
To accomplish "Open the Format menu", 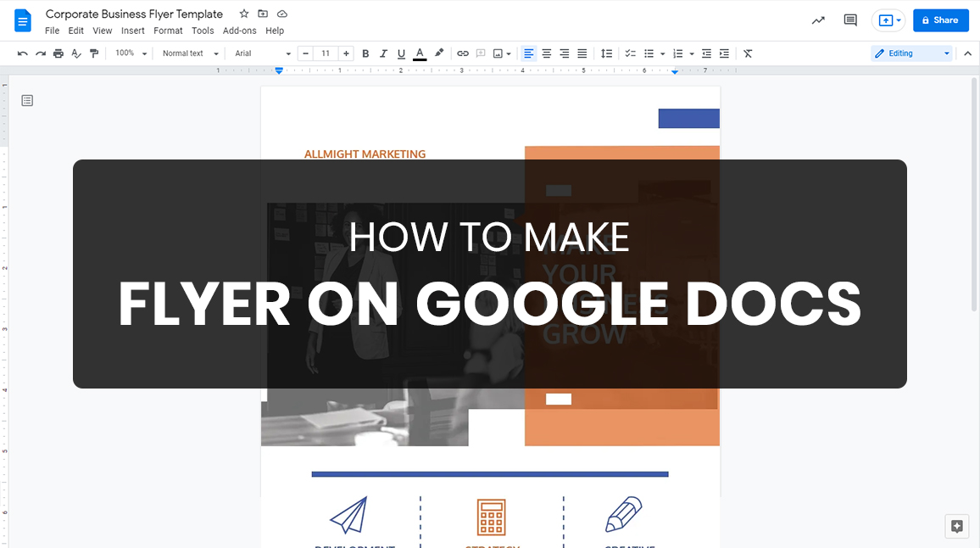I will (x=168, y=30).
